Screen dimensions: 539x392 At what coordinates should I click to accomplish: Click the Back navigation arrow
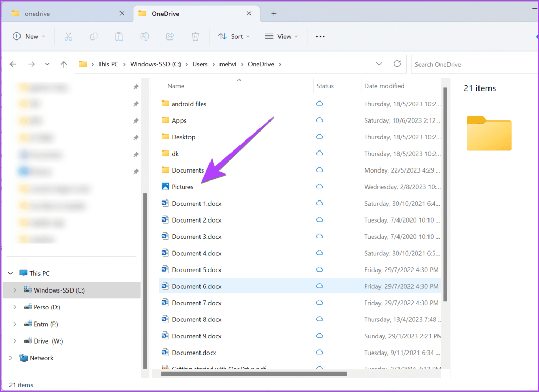[13, 64]
